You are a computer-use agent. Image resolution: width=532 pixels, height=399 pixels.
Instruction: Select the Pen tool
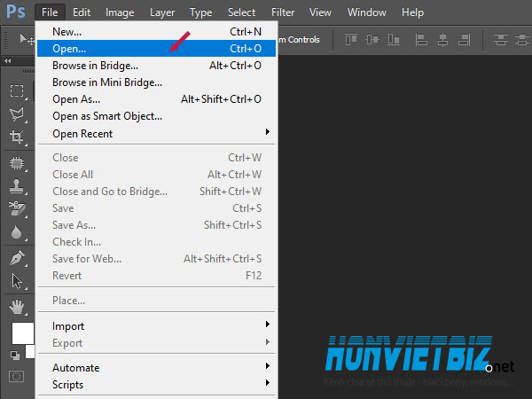pyautogui.click(x=17, y=258)
